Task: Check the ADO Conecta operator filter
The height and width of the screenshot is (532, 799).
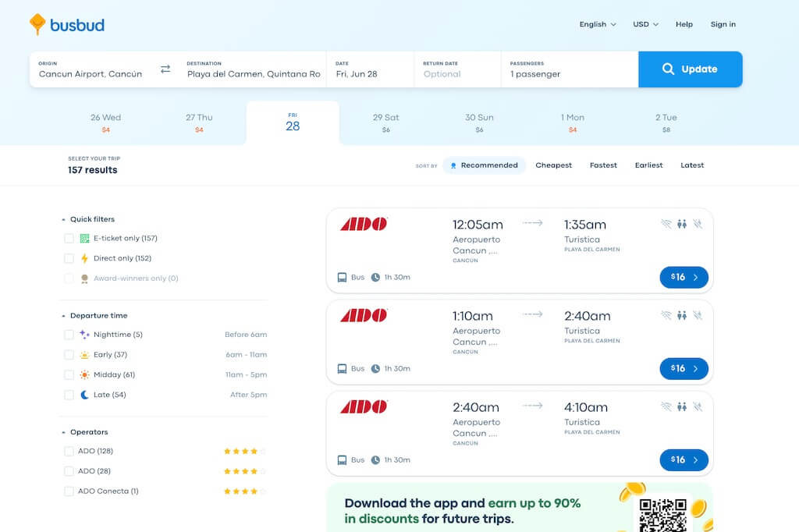Action: click(x=69, y=491)
